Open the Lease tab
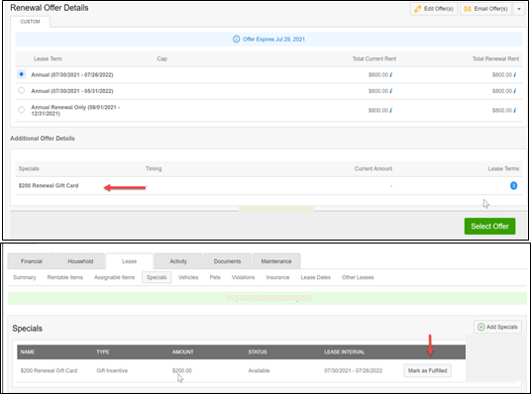 click(x=129, y=261)
